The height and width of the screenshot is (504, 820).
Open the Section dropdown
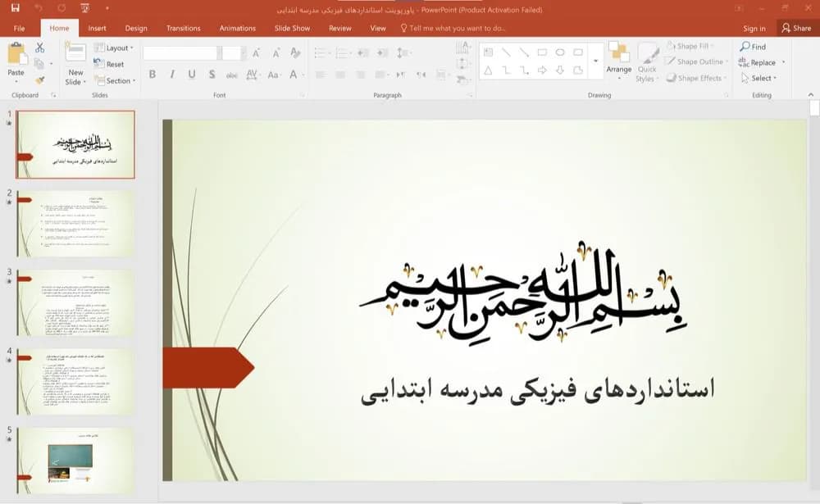point(115,80)
